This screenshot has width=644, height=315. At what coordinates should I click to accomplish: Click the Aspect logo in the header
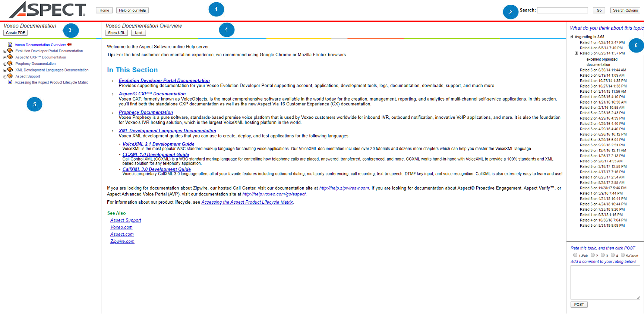point(47,10)
